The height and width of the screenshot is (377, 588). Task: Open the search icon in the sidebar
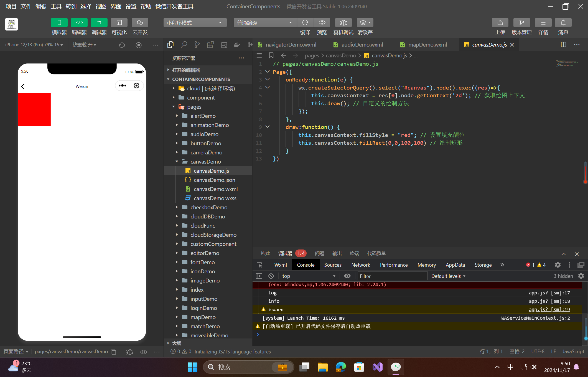click(184, 45)
